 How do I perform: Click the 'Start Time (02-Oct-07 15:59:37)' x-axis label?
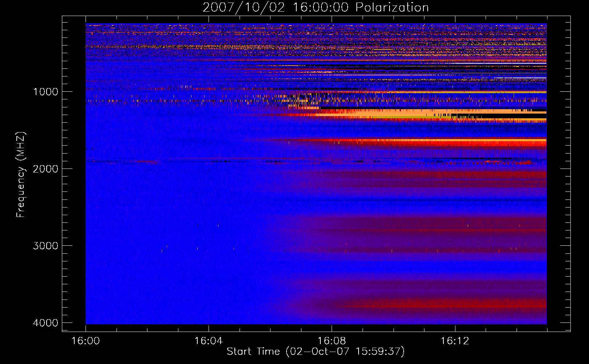(316, 352)
